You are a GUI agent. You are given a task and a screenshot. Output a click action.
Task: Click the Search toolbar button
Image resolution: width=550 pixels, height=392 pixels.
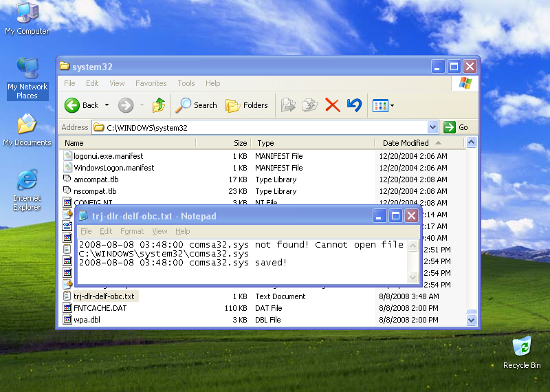tap(197, 105)
